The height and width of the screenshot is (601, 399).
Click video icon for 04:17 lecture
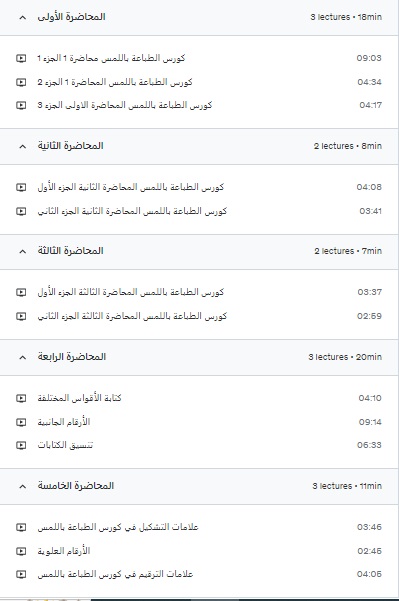click(21, 105)
